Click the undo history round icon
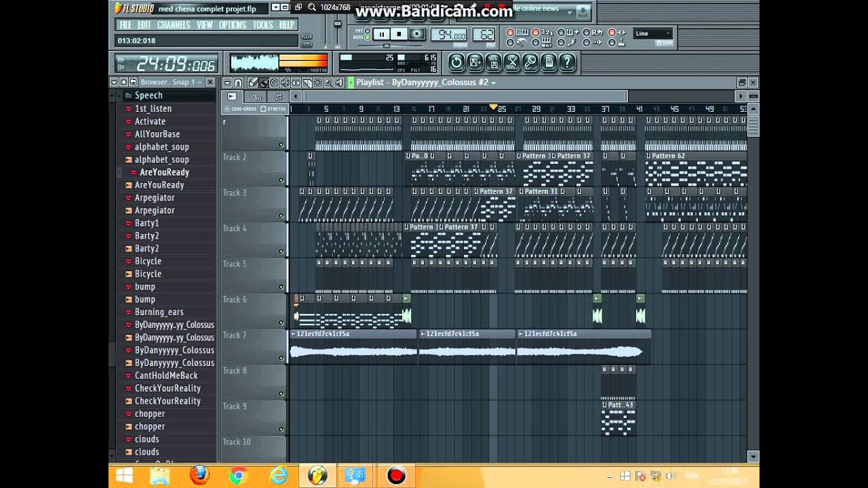Screen dimensions: 868x488 (x=456, y=62)
